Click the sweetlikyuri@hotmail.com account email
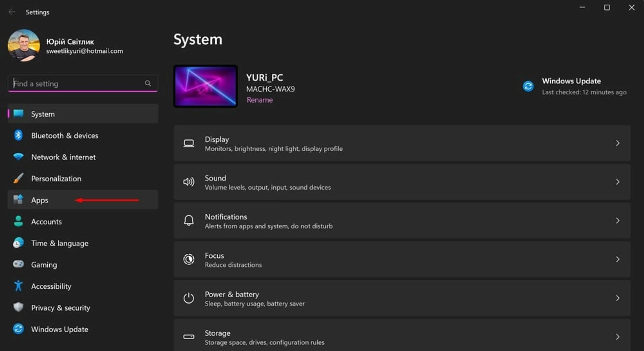This screenshot has width=644, height=351. 85,51
